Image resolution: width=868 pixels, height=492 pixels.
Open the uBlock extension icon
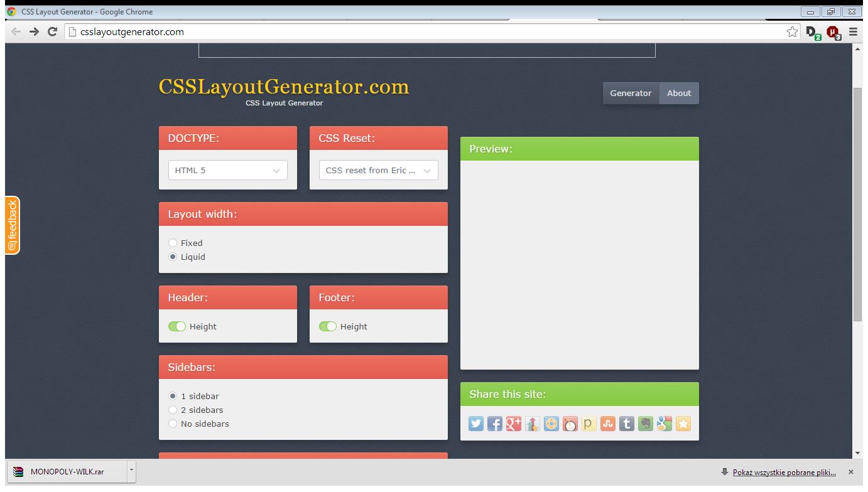click(x=833, y=33)
